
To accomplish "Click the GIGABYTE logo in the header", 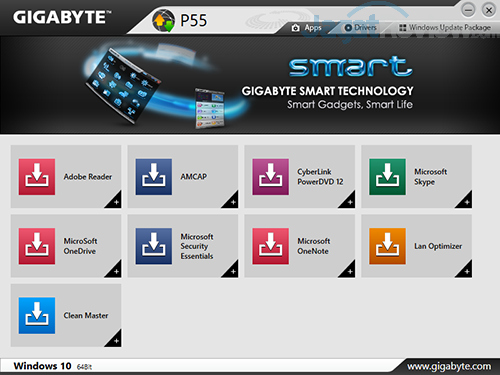I will coord(62,17).
